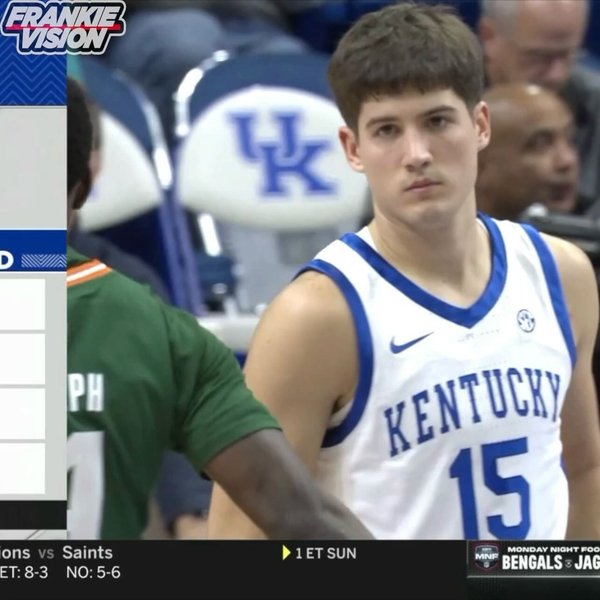This screenshot has width=600, height=600.
Task: Click the bottom white box in left panel
Action: tap(23, 468)
